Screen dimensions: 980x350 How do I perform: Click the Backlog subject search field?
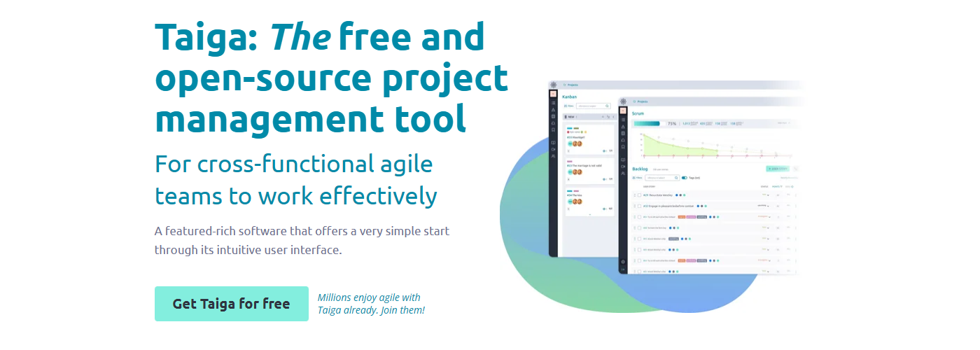659,178
